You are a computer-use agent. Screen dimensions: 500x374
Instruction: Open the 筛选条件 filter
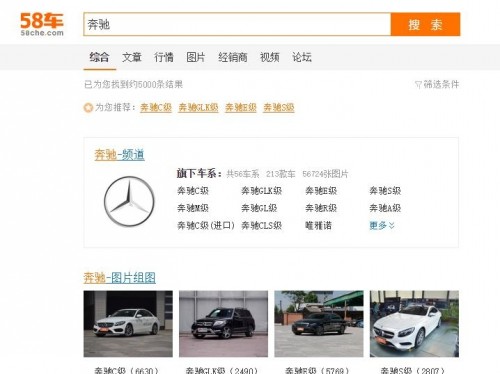pos(437,84)
